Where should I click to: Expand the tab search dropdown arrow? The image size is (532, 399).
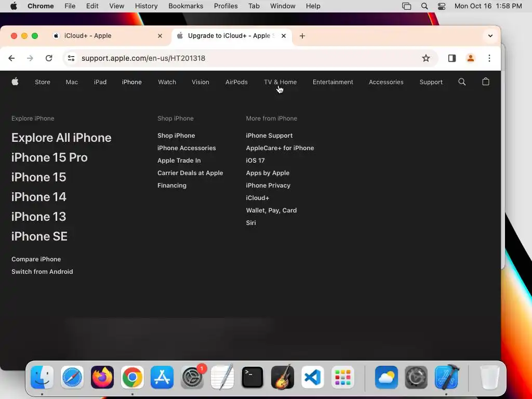click(x=490, y=36)
